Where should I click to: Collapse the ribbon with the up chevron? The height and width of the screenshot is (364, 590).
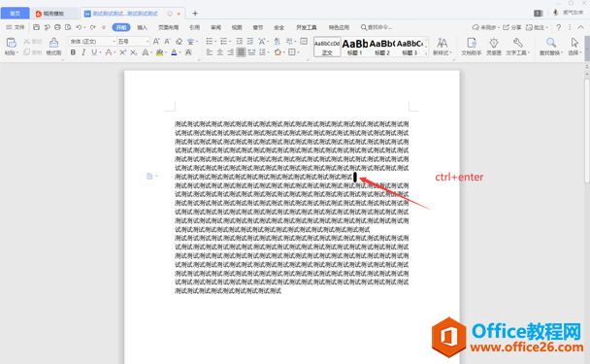point(581,27)
